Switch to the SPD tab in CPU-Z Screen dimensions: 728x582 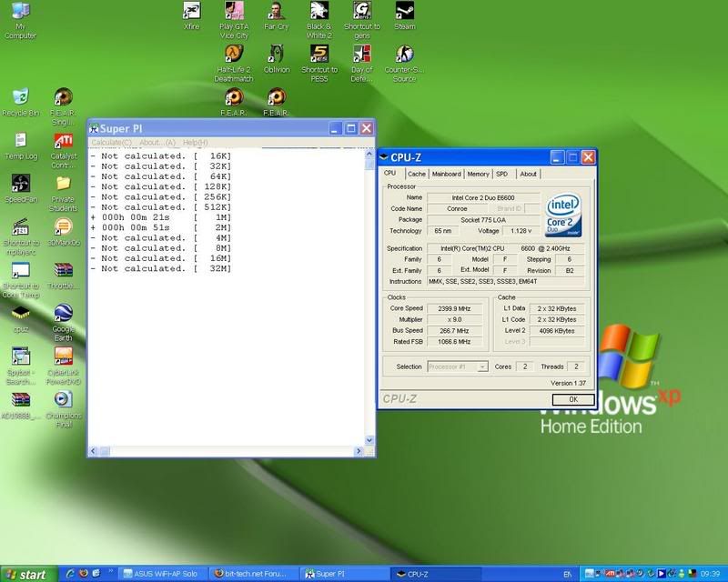pos(502,174)
